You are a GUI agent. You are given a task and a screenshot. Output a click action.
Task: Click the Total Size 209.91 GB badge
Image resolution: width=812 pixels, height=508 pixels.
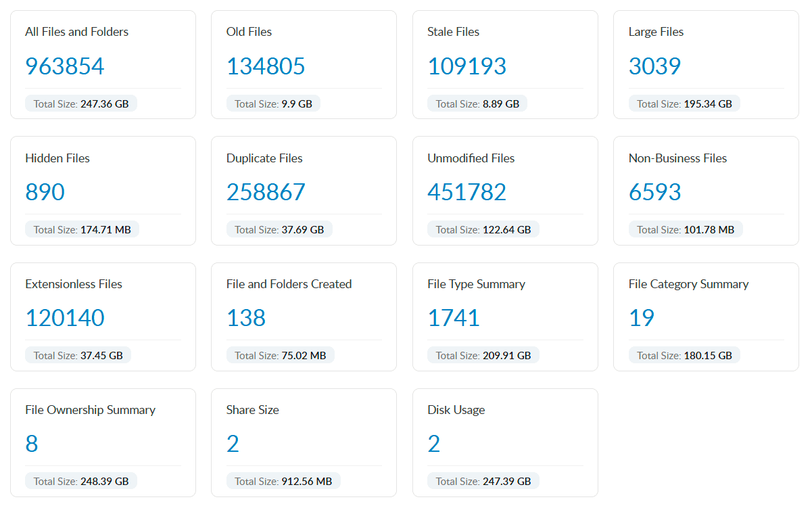click(483, 355)
